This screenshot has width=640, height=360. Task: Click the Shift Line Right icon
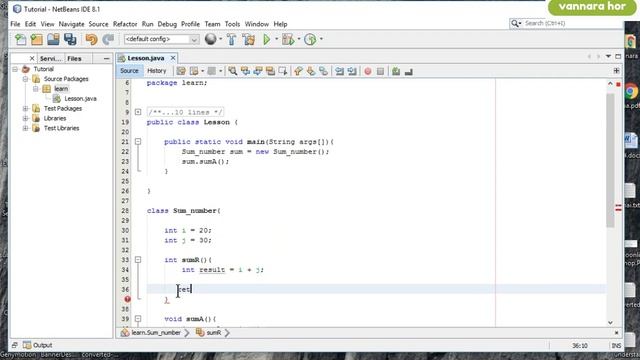coord(352,71)
